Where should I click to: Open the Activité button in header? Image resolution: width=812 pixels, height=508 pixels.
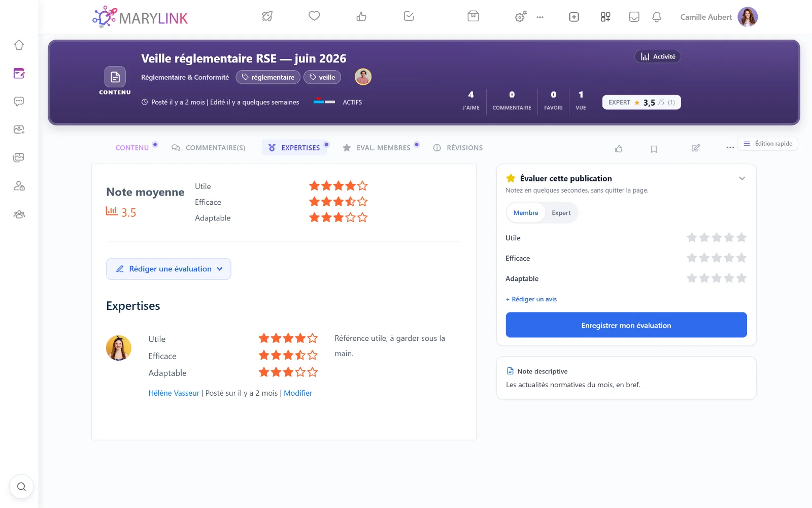click(658, 56)
